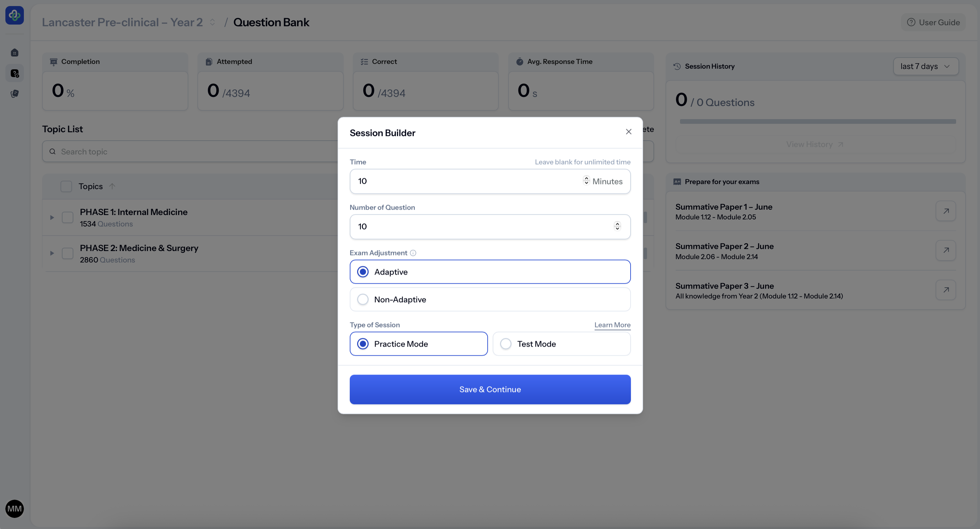The image size is (980, 529).
Task: Expand PHASE 2: Medicine & Surgery topic
Action: [x=52, y=253]
